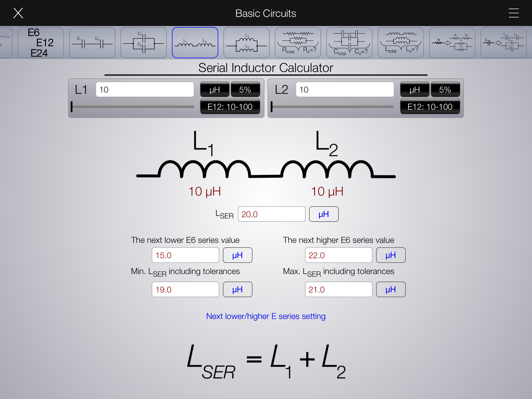Toggle µH unit for next higher E6 value

[x=390, y=255]
